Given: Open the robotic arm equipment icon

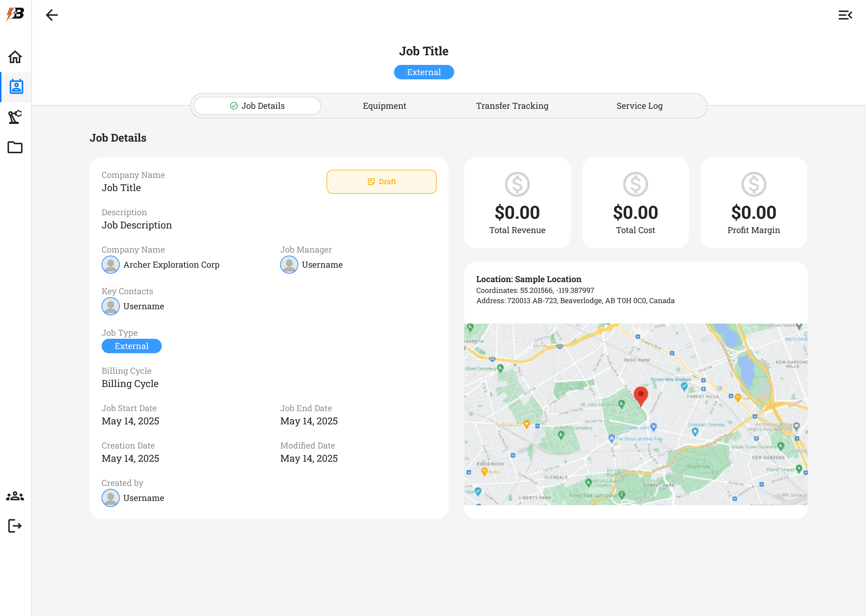Looking at the screenshot, I should (15, 117).
